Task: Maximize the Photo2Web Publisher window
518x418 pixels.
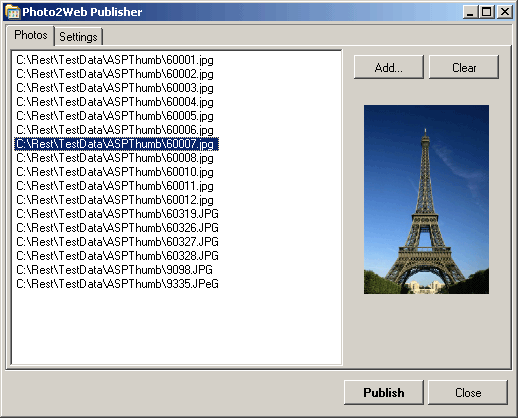Action: pos(487,12)
